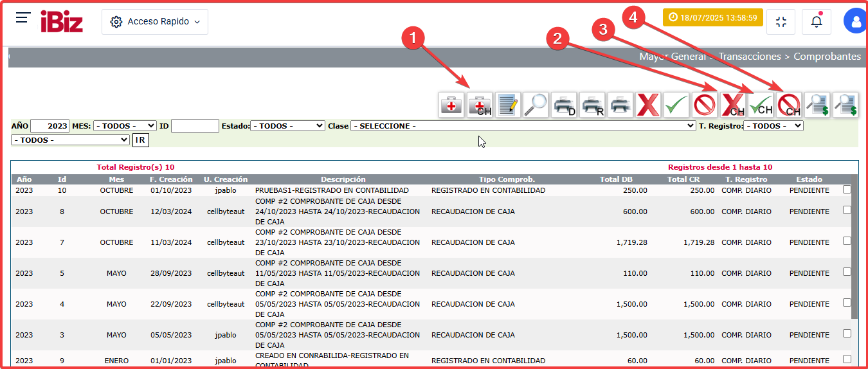Check the box for row Id 5
This screenshot has width=868, height=369.
pyautogui.click(x=847, y=272)
